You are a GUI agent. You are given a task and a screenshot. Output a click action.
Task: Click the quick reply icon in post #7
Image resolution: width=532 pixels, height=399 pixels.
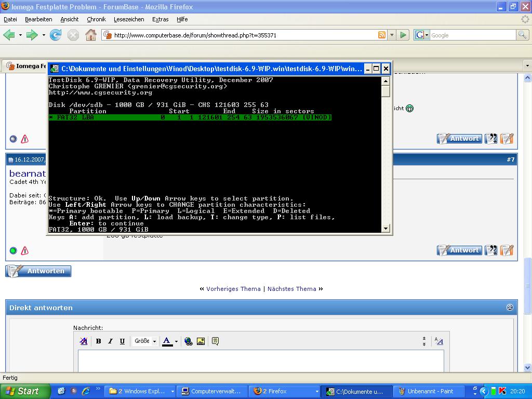coord(507,250)
